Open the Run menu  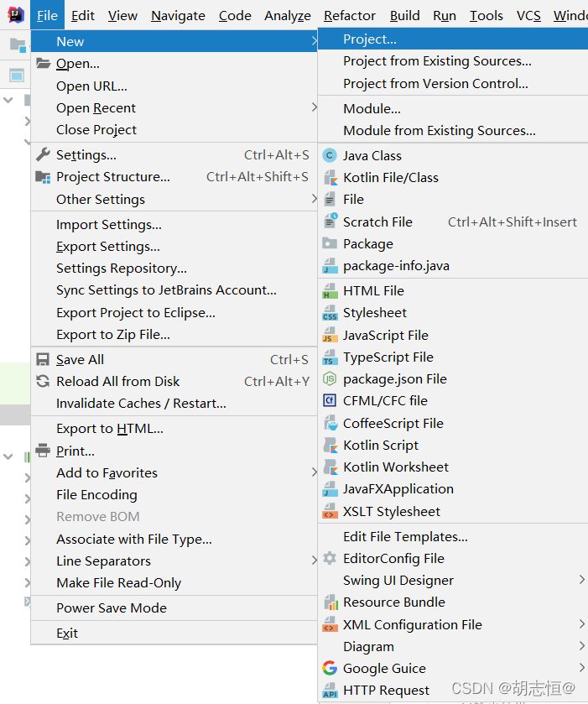[445, 16]
